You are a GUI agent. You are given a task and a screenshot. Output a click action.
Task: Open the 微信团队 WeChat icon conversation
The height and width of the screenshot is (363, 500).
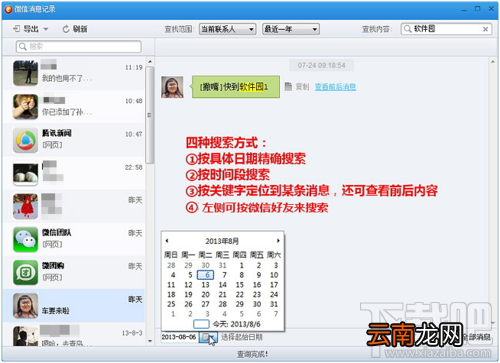click(x=25, y=239)
